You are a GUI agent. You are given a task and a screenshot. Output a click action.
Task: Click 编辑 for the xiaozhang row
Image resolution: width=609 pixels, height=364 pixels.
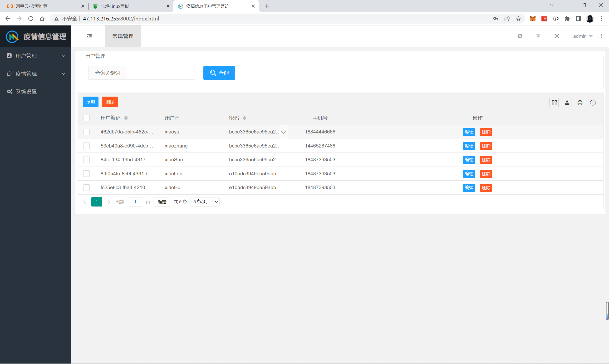pos(469,146)
